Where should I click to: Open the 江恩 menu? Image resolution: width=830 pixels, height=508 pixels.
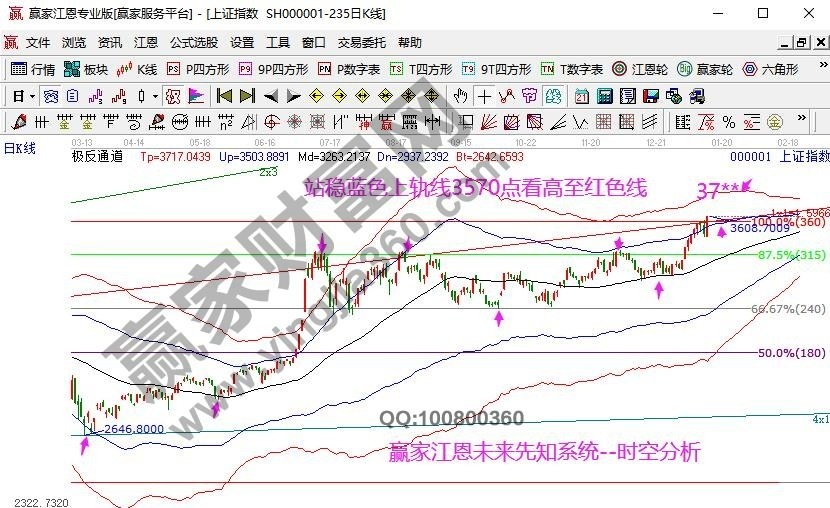[x=146, y=43]
